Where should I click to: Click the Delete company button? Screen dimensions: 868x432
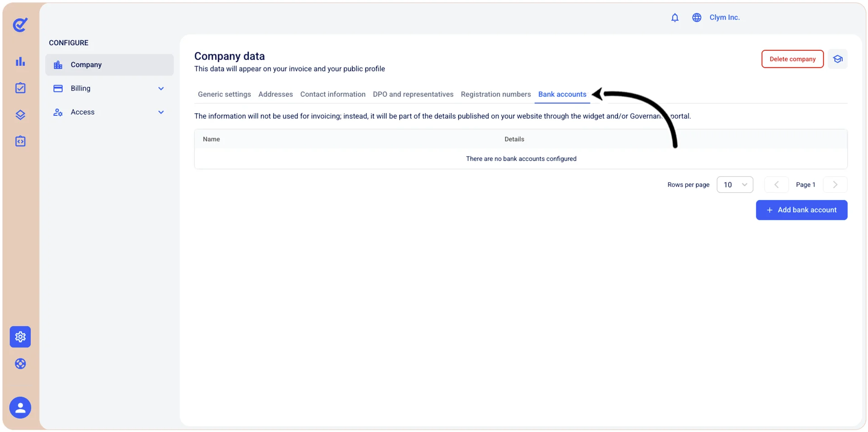(x=792, y=59)
